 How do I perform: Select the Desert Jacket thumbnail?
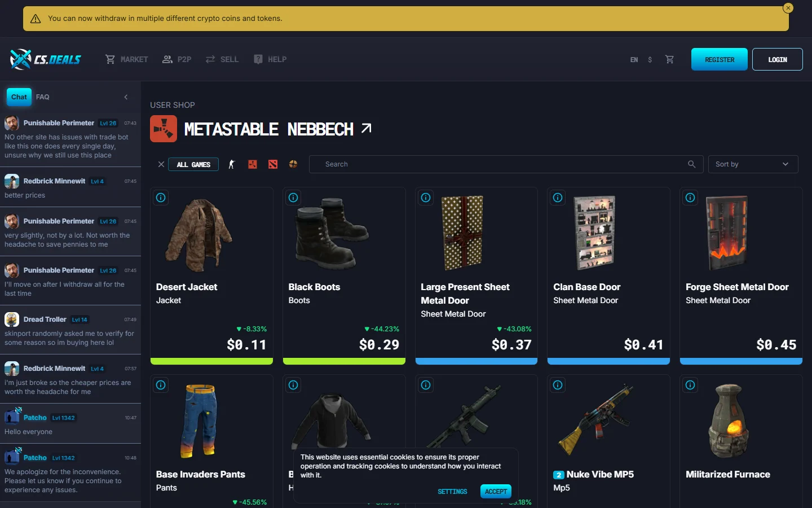pos(198,235)
